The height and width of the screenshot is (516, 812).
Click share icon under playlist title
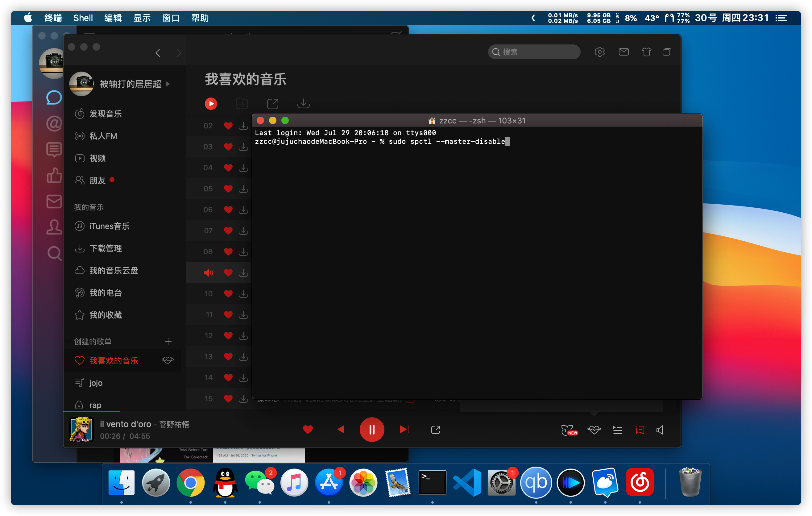[272, 103]
